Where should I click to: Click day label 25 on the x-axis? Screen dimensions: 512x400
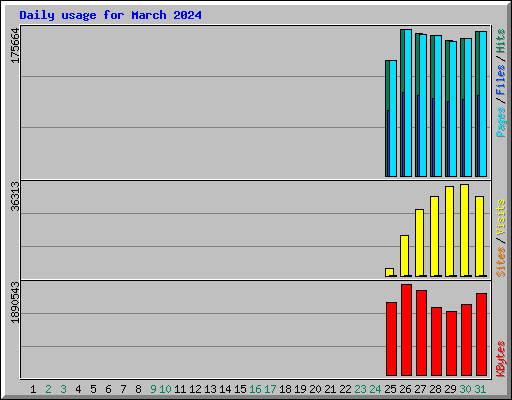390,389
